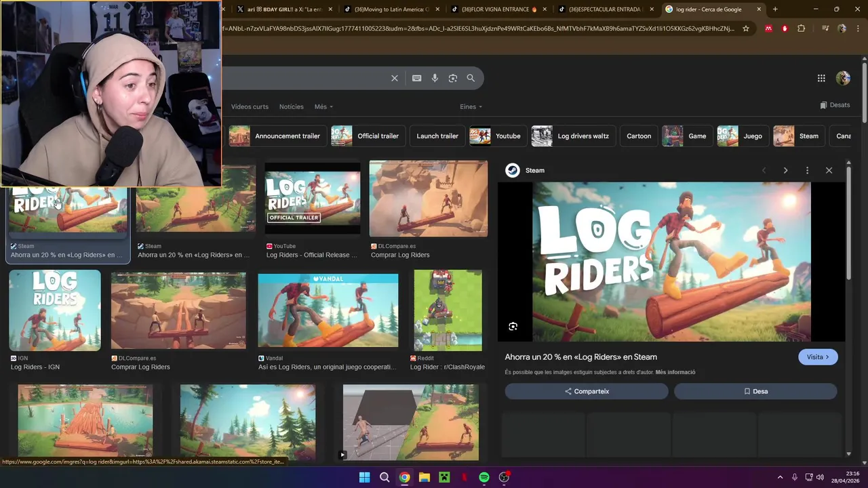The width and height of the screenshot is (868, 488).
Task: Select Youtube filter chip
Action: pos(498,136)
